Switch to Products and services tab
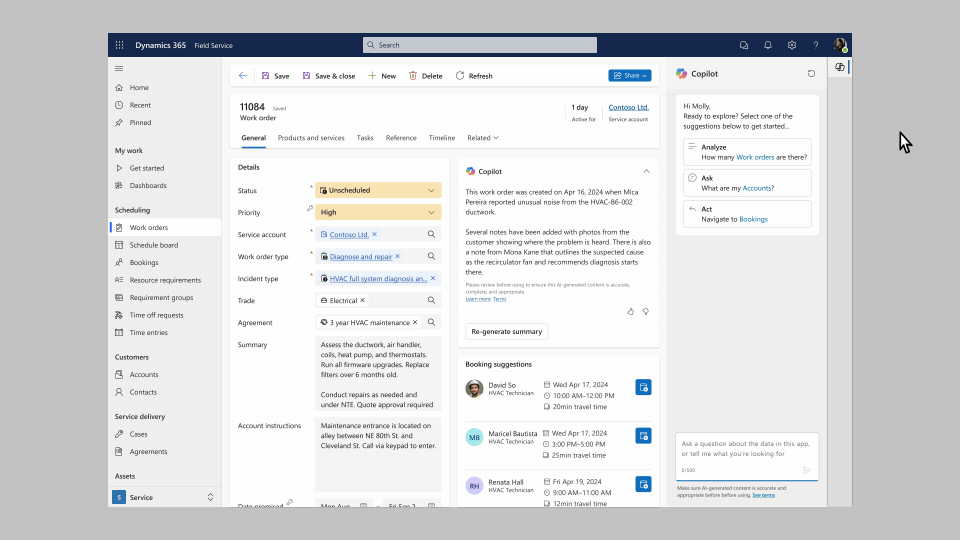960x540 pixels. [x=311, y=138]
